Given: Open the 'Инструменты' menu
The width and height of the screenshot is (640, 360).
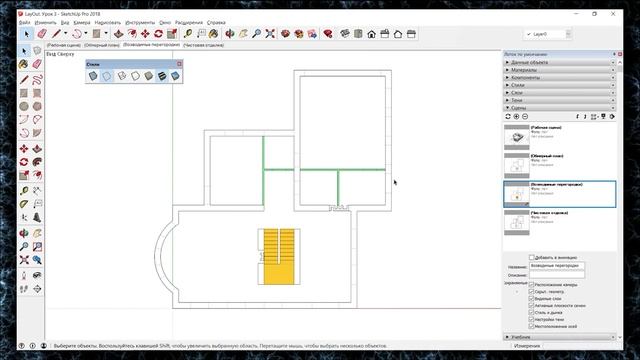Looking at the screenshot, I should 140,22.
